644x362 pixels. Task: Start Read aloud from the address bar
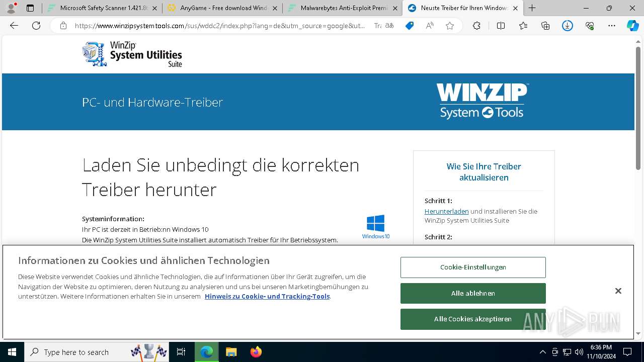point(430,26)
